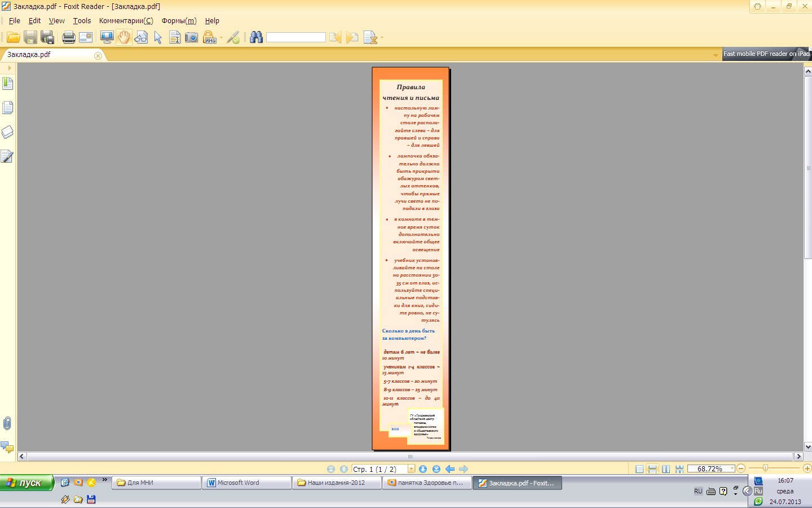The image size is (812, 508).
Task: Toggle single page layout mode
Action: point(639,469)
